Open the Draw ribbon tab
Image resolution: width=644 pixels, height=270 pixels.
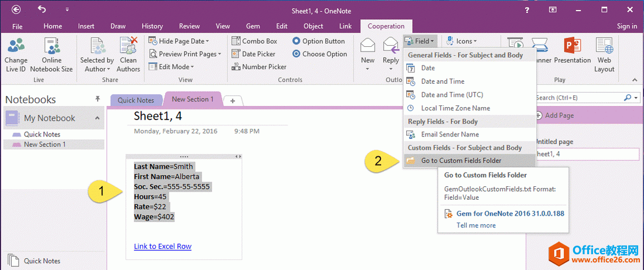click(x=118, y=26)
